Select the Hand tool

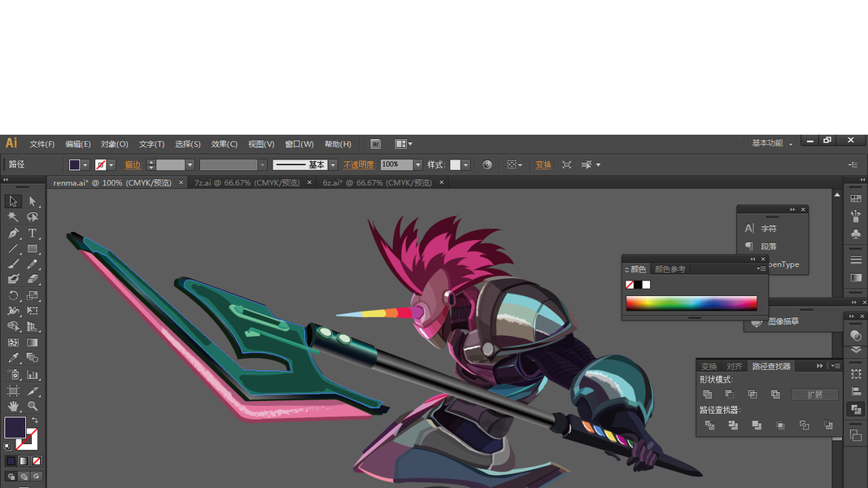tap(13, 406)
